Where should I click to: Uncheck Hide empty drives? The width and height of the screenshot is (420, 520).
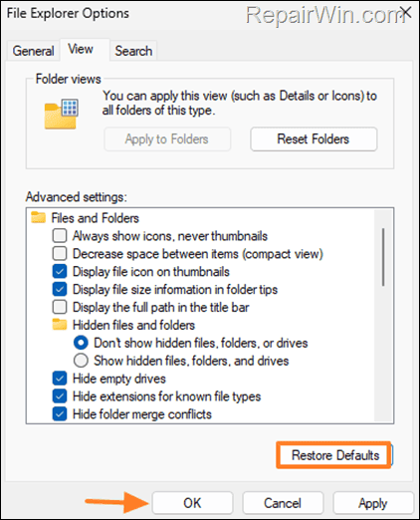pos(60,379)
